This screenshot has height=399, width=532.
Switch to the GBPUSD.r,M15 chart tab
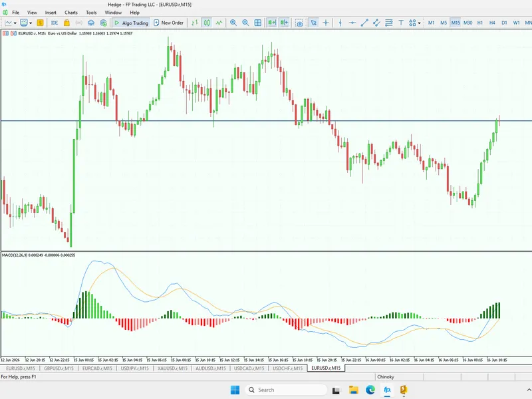point(59,368)
